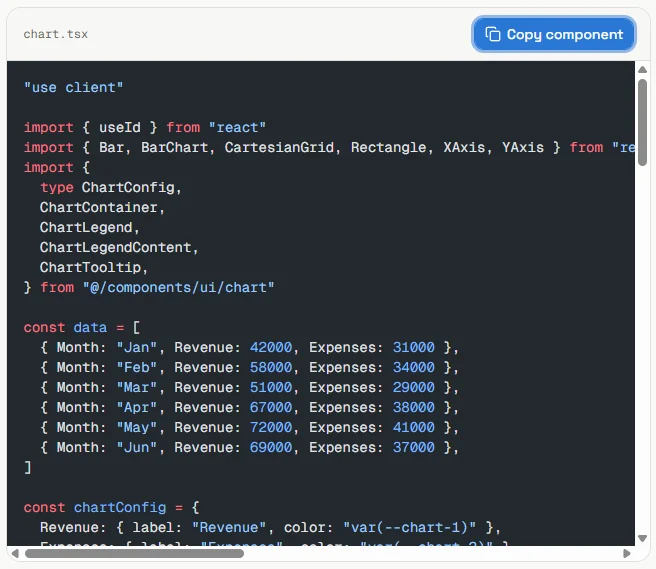Click YAxis in the import line

[x=523, y=147]
